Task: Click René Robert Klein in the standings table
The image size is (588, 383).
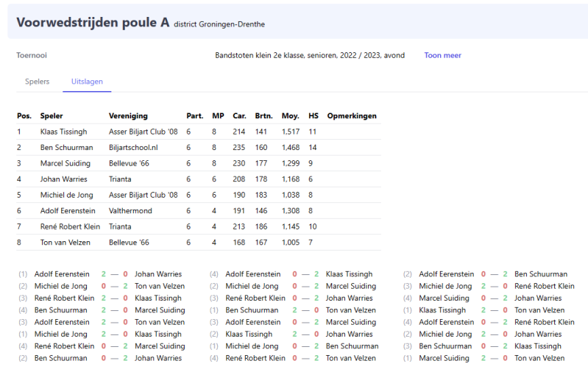Action: [70, 226]
